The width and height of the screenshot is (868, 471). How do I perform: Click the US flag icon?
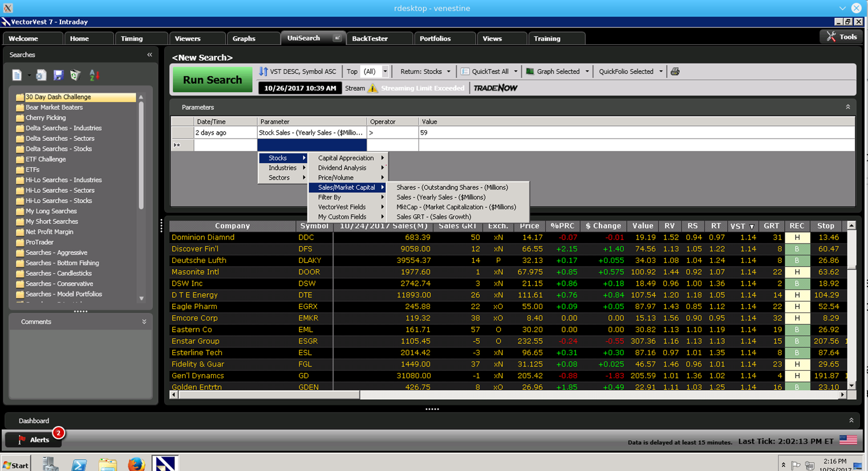(x=848, y=440)
